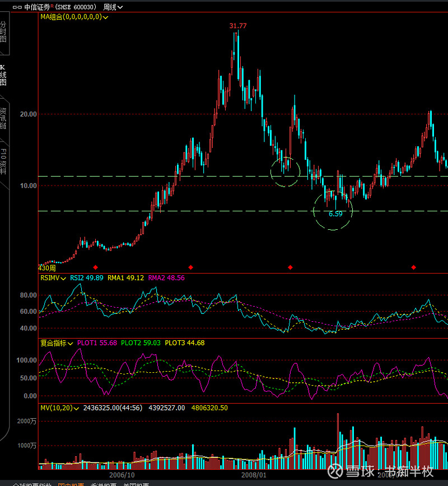Click the 31.77 peak price label
This screenshot has width=448, height=486.
(x=238, y=26)
